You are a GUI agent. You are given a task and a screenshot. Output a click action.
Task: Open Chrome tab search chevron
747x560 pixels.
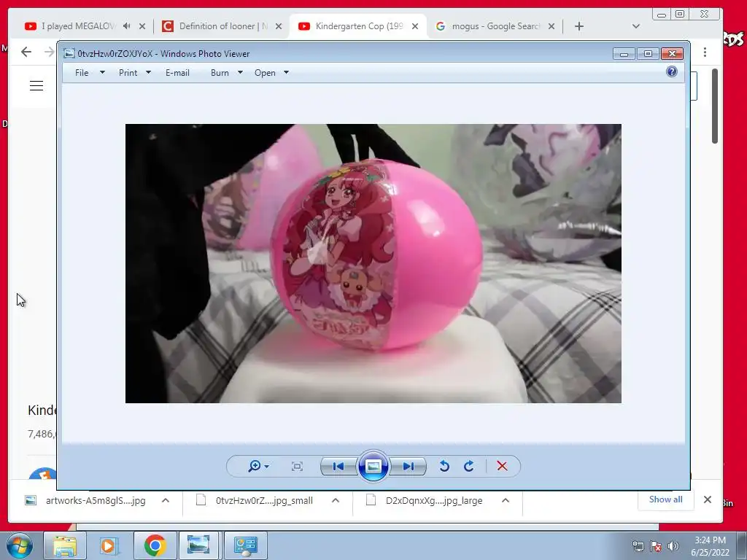635,26
